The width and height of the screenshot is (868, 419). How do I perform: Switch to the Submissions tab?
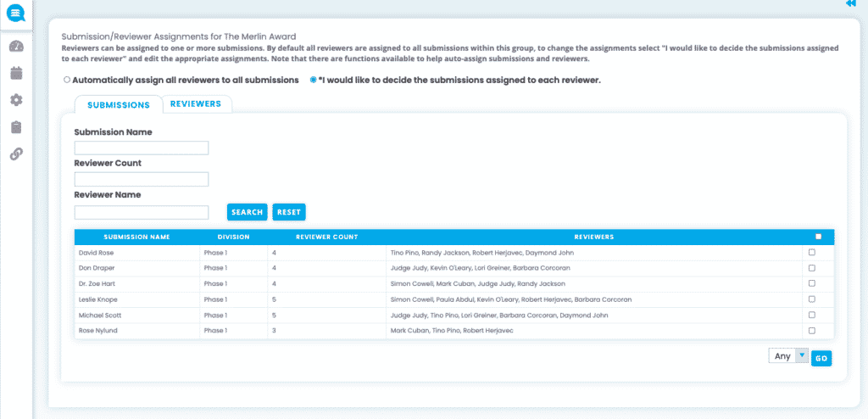click(x=119, y=105)
